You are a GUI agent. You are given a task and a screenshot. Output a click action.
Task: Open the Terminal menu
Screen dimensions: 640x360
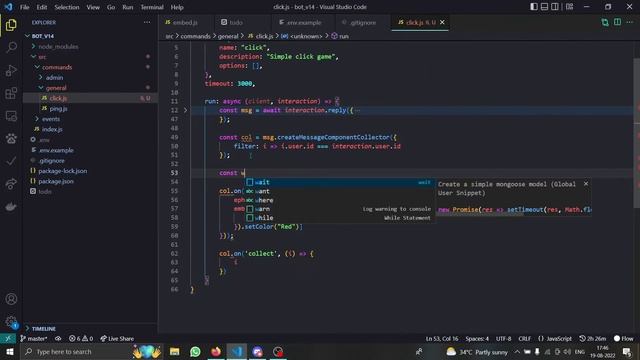pyautogui.click(x=152, y=7)
